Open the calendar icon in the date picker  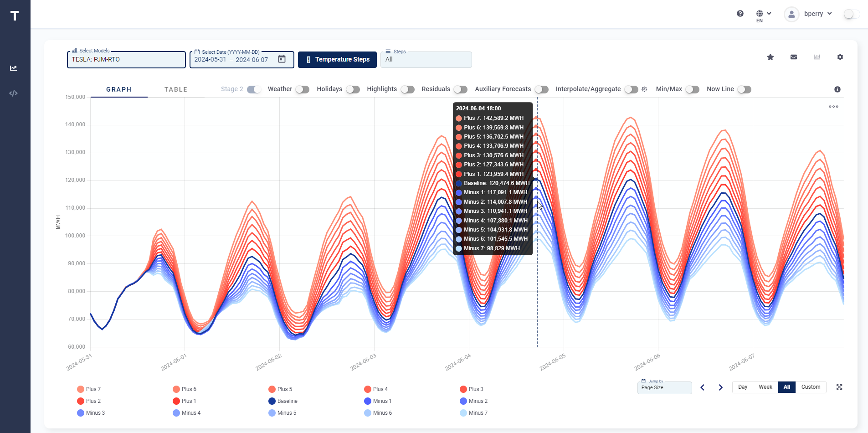point(282,59)
